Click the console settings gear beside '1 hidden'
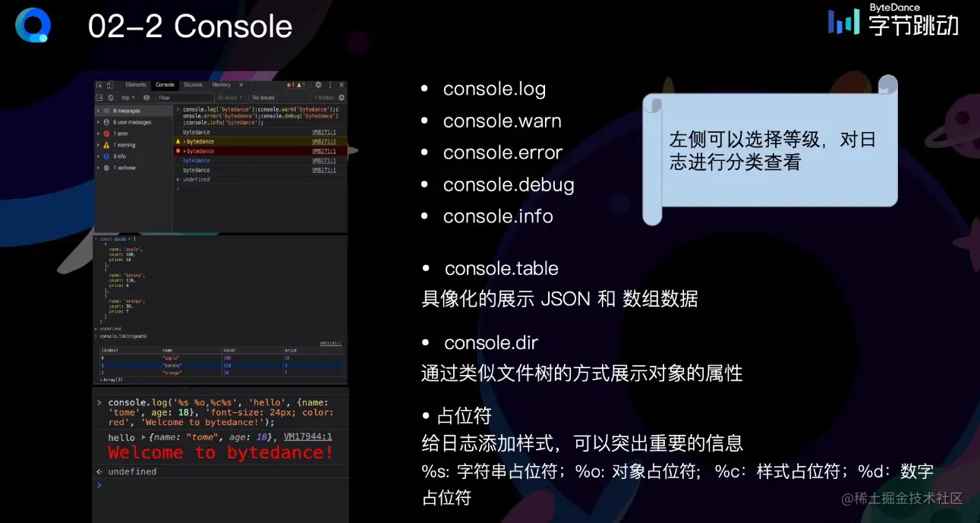The image size is (980, 523). pos(342,97)
